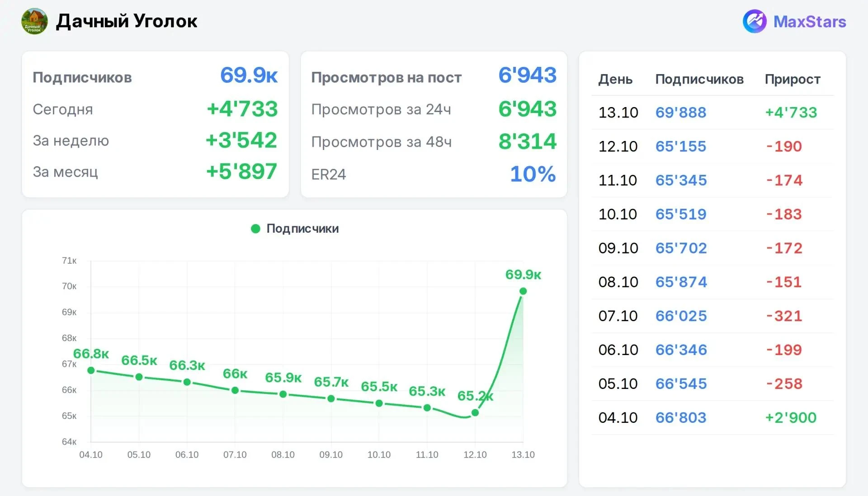This screenshot has height=496, width=868.
Task: Click the Просмотров на пост heading
Action: pos(386,77)
